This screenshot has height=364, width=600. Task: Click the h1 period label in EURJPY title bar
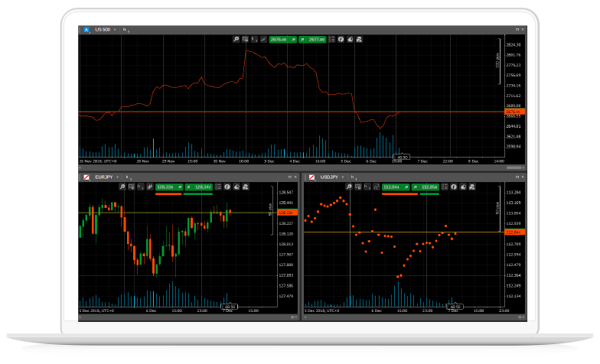128,177
